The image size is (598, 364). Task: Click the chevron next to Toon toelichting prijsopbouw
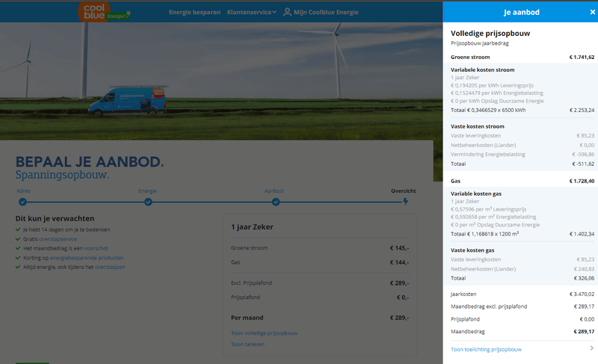pyautogui.click(x=591, y=348)
